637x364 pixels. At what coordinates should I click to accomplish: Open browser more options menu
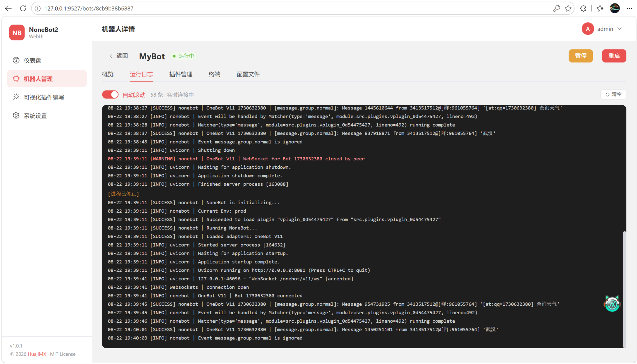click(629, 8)
